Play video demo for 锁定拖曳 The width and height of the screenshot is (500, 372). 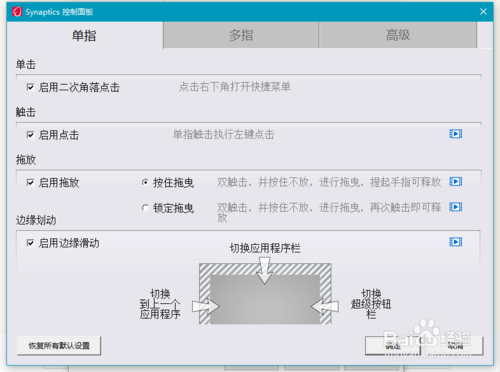point(455,207)
